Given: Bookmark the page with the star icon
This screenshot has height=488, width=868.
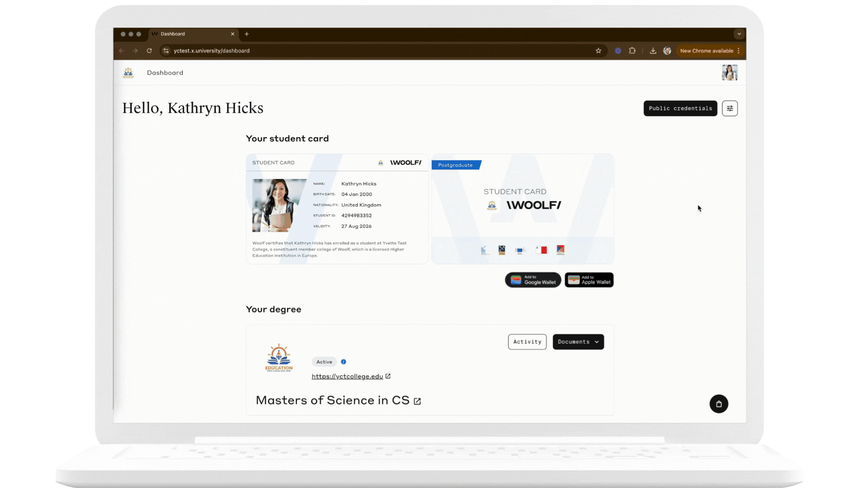Looking at the screenshot, I should tap(598, 51).
